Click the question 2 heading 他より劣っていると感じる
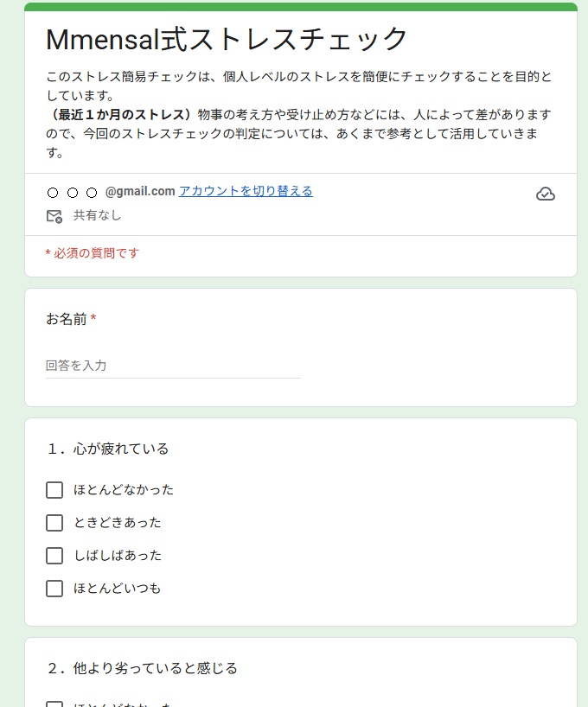 click(143, 668)
